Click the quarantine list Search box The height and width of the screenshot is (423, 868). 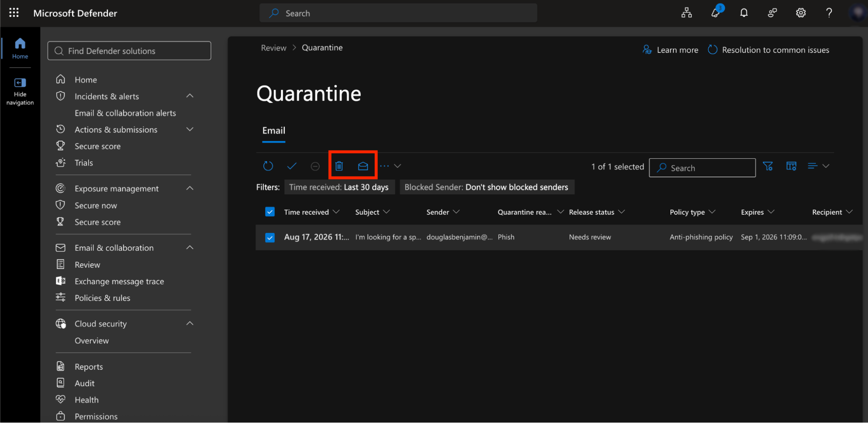pyautogui.click(x=702, y=167)
